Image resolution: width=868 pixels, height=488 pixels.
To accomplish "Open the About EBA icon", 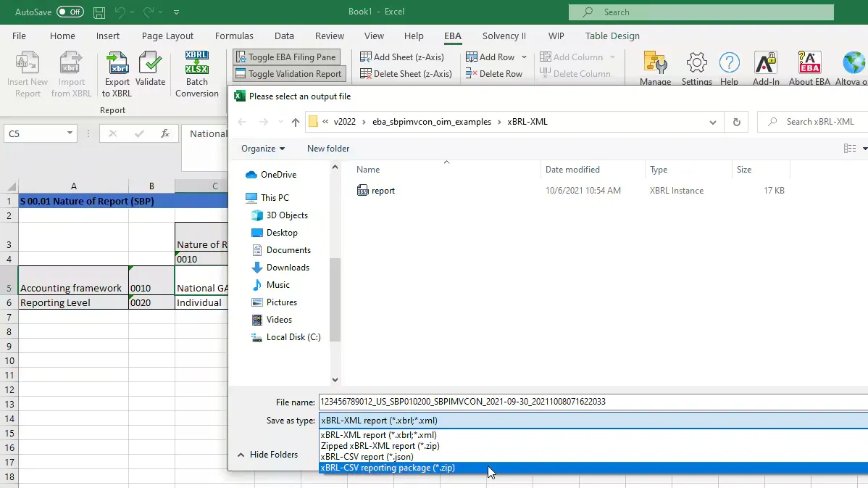I will [x=809, y=65].
